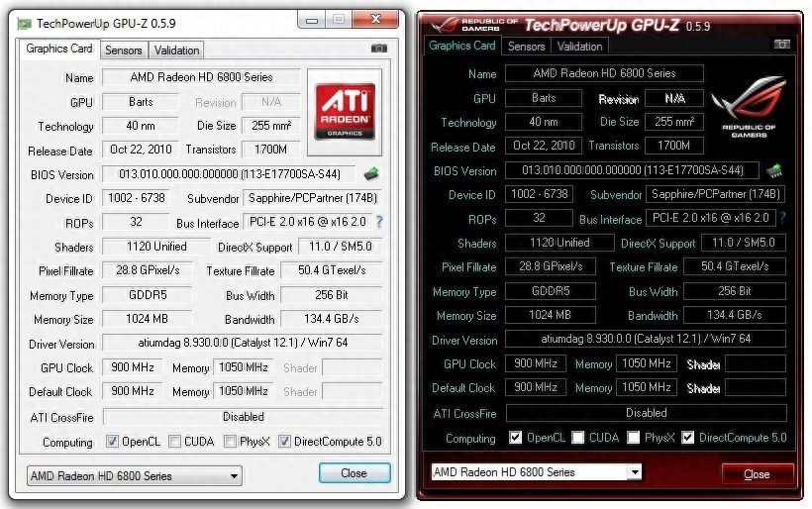Toggle DirectCompute 5.0 checkbox in the left window

[284, 442]
